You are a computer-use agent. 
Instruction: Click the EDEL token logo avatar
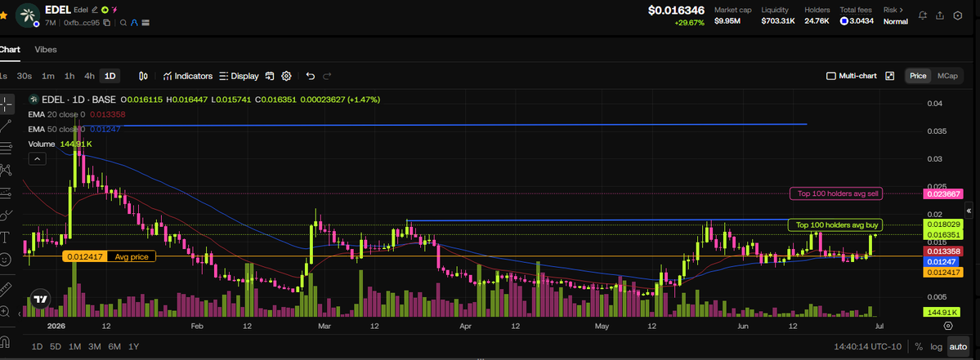click(27, 15)
